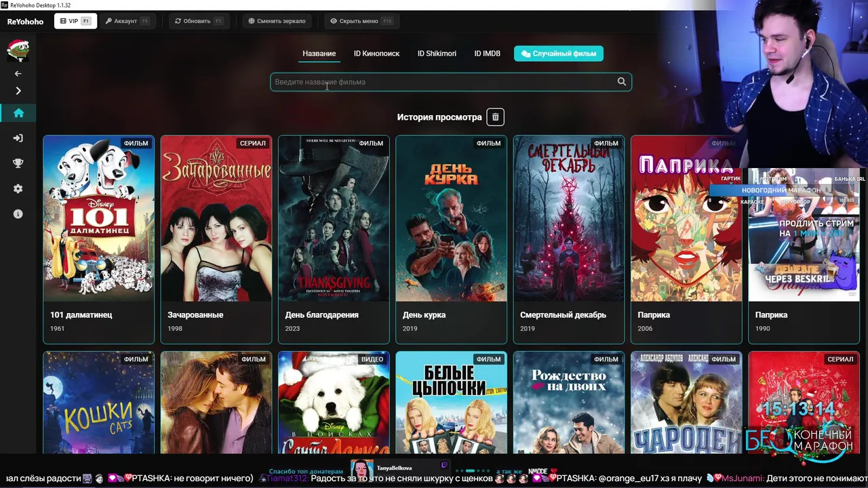The height and width of the screenshot is (488, 868).
Task: Open the romantic couple movie poster
Action: point(216,403)
